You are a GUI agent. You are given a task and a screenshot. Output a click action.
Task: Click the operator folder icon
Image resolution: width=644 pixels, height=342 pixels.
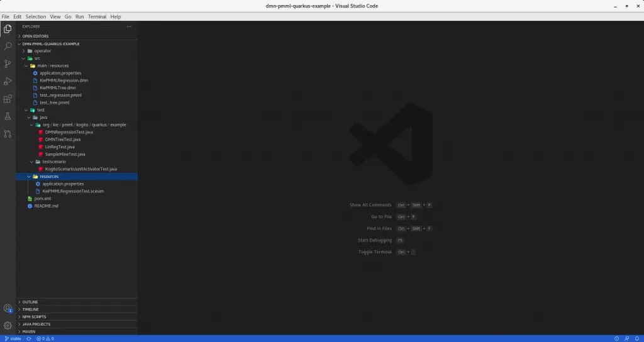(30, 51)
